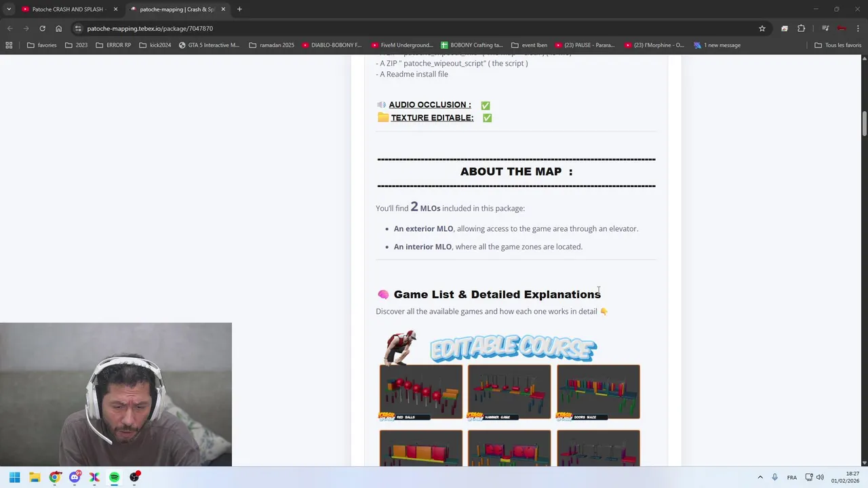Click the 'AUDIO OCCLUSION :' label
The height and width of the screenshot is (488, 868).
point(430,105)
